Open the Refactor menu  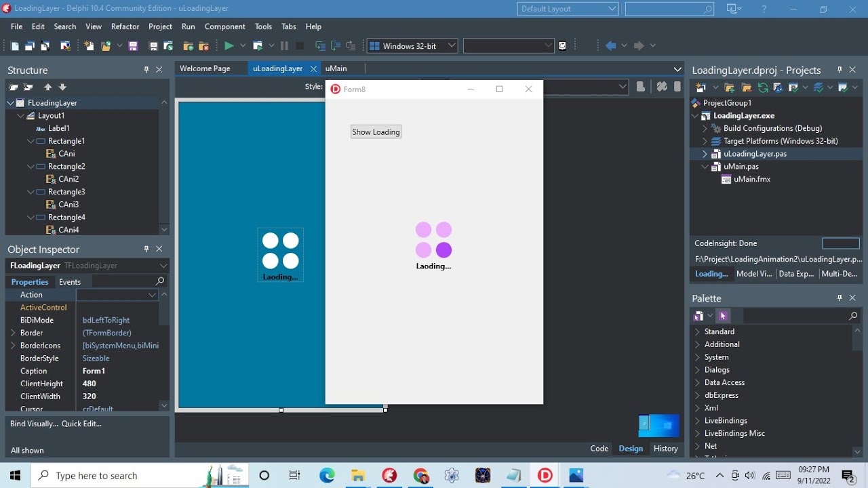pyautogui.click(x=125, y=26)
